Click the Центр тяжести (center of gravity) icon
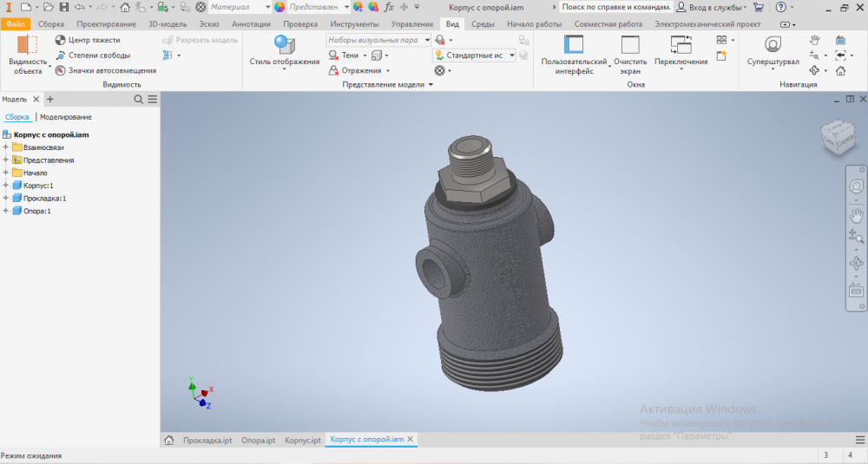Screen dimensions: 868x464 click(60, 40)
